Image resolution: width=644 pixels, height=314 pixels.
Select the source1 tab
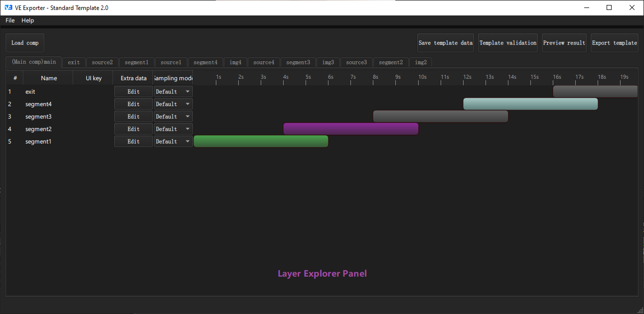point(171,62)
